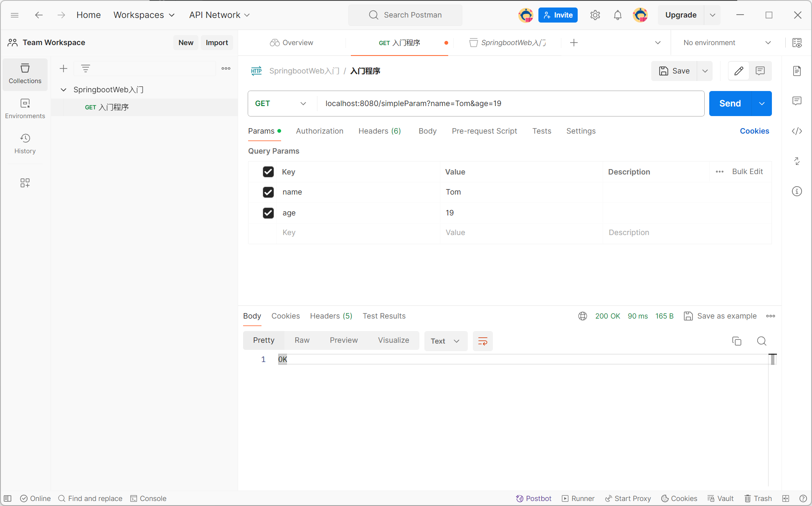
Task: Switch to the Authorization tab
Action: [x=320, y=131]
